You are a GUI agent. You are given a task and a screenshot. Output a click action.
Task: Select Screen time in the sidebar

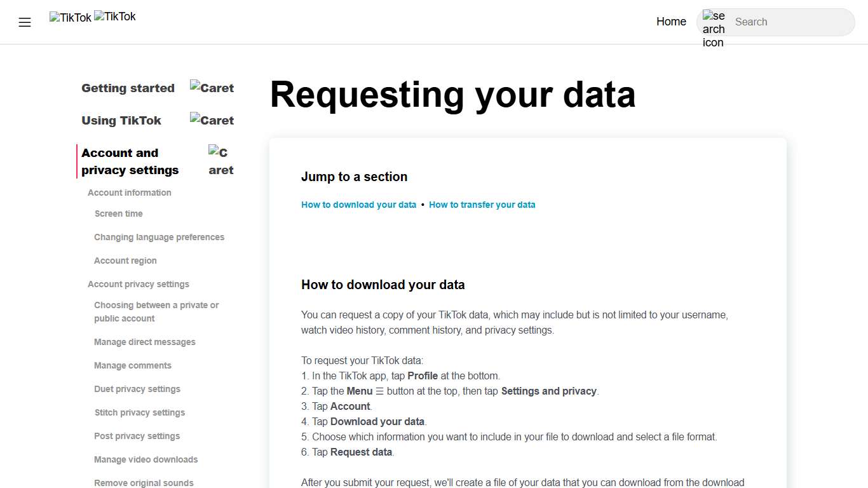pyautogui.click(x=118, y=213)
